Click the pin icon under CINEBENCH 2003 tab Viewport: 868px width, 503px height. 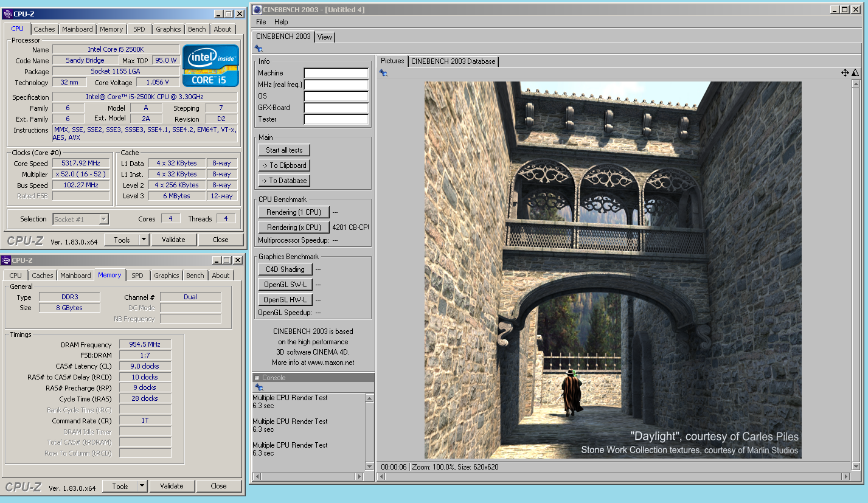(x=259, y=49)
